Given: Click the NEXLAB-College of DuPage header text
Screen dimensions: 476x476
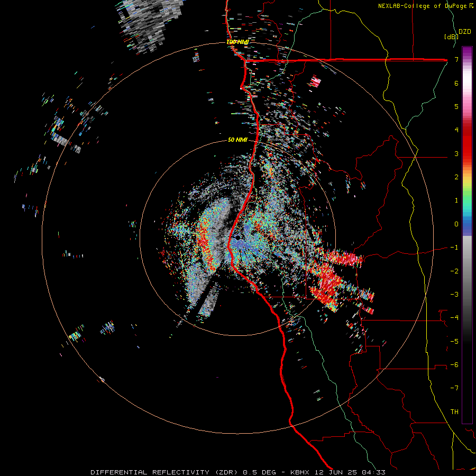Looking at the screenshot, I should [x=426, y=6].
